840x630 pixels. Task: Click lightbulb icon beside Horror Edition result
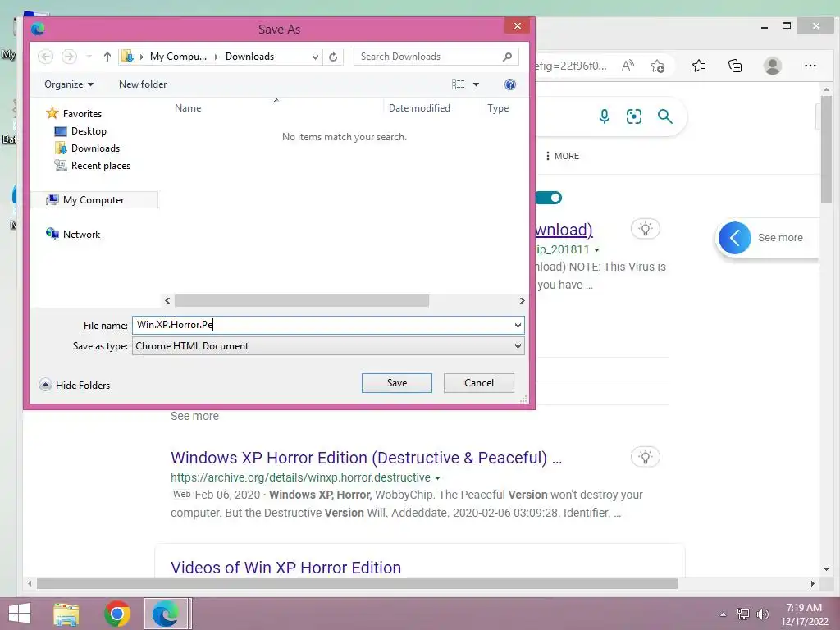[x=645, y=457]
